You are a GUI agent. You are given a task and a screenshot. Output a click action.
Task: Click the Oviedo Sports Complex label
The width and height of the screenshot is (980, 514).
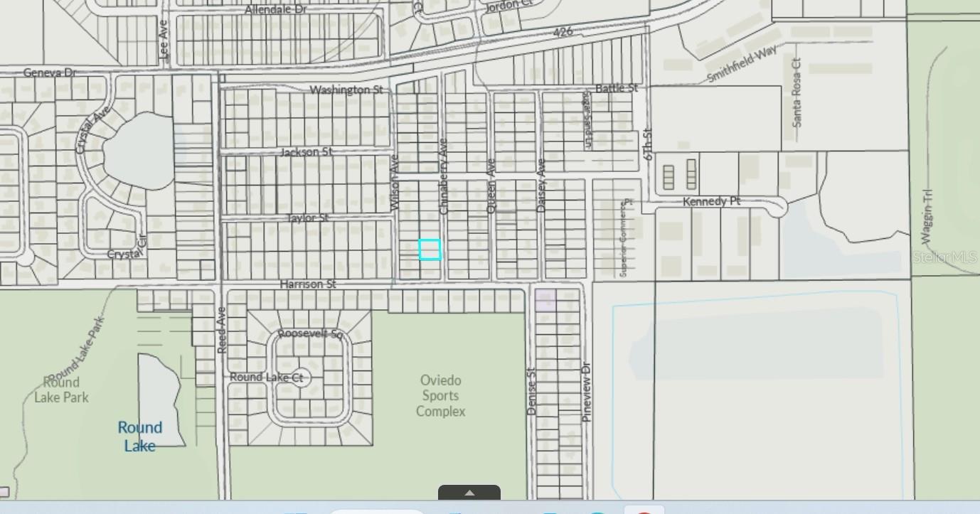440,396
